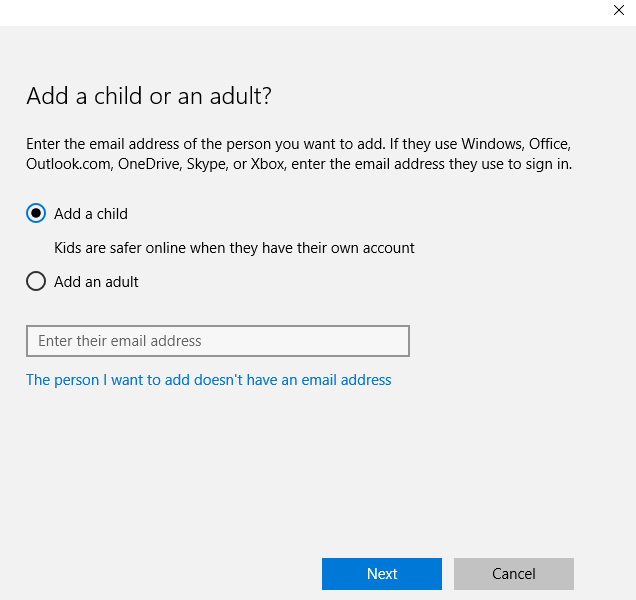Click the word "Skype" in the instructions
This screenshot has width=636, height=600.
(x=207, y=164)
